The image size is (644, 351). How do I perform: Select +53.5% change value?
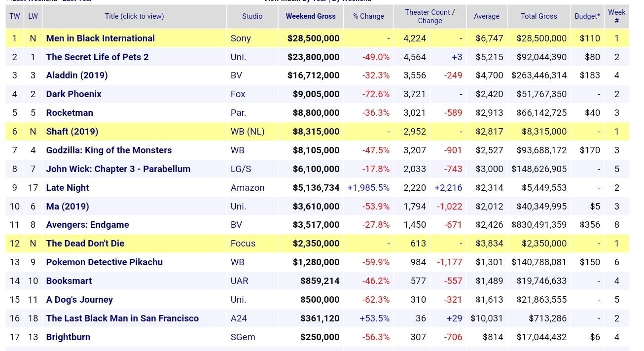(375, 318)
